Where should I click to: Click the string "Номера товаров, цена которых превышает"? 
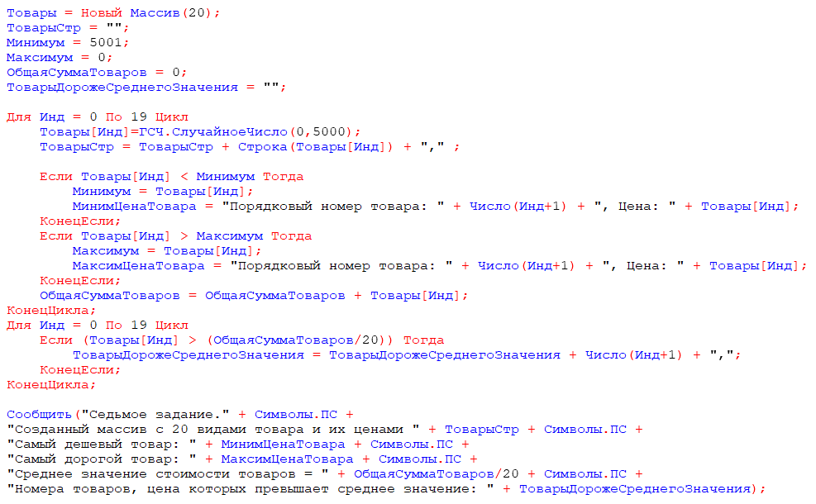167,489
